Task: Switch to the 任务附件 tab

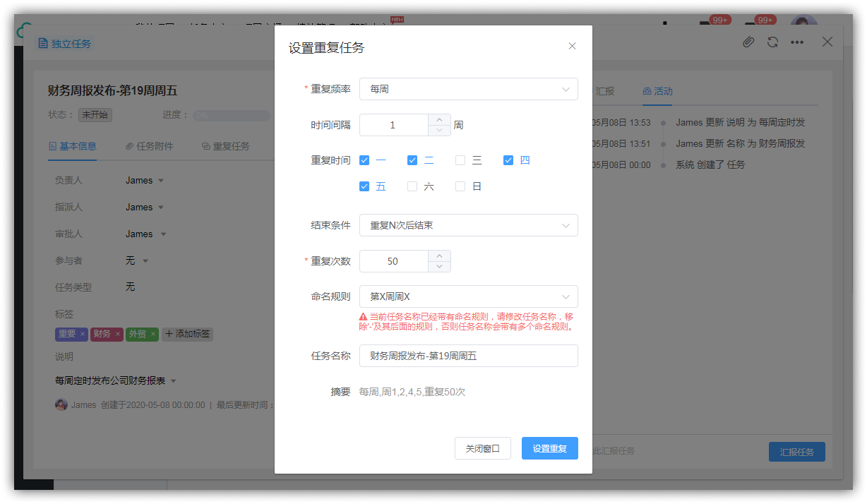Action: [149, 146]
